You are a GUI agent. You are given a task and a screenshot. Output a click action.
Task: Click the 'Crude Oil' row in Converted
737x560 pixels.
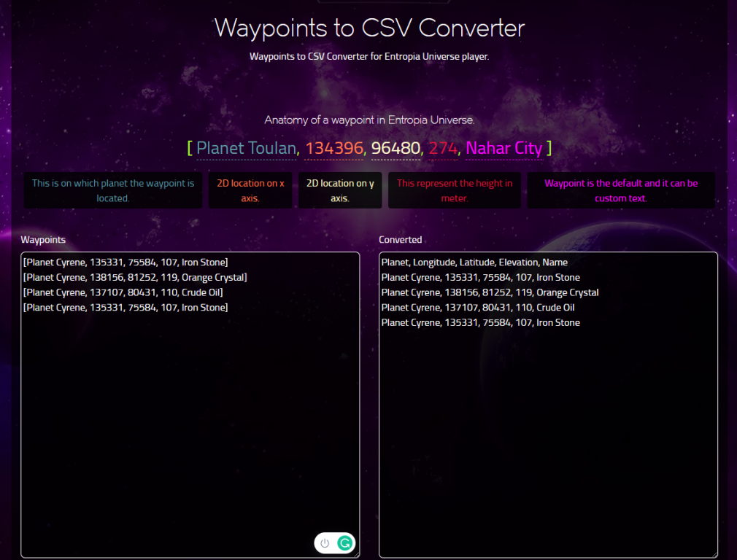click(477, 307)
